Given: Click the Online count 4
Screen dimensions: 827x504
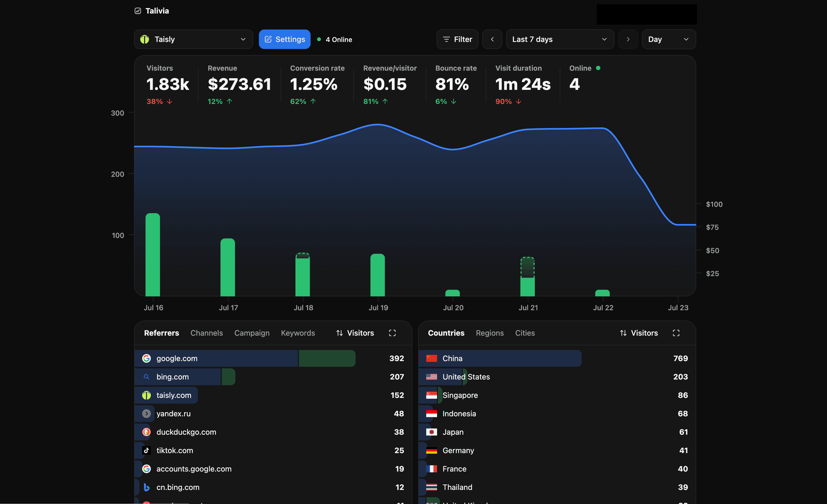Looking at the screenshot, I should (x=575, y=84).
